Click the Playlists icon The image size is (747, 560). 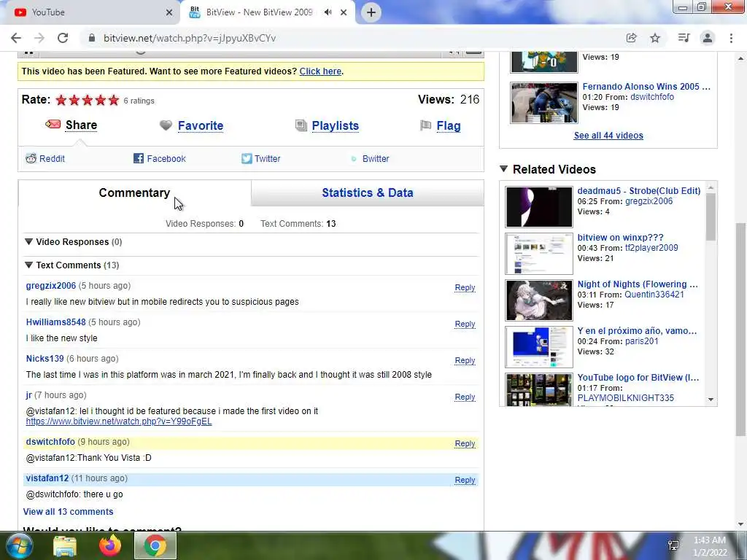coord(301,125)
